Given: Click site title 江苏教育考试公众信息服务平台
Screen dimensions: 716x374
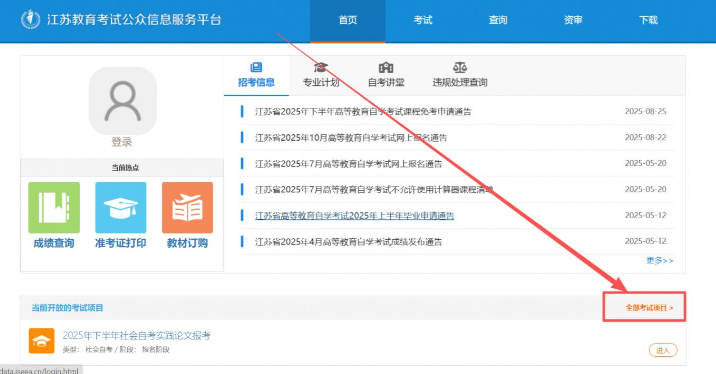Looking at the screenshot, I should (134, 20).
